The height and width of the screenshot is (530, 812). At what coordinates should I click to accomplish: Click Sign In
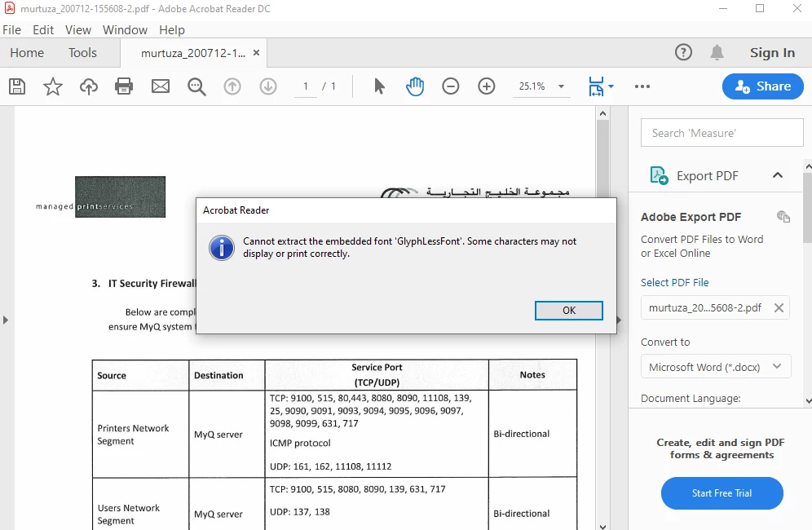772,53
